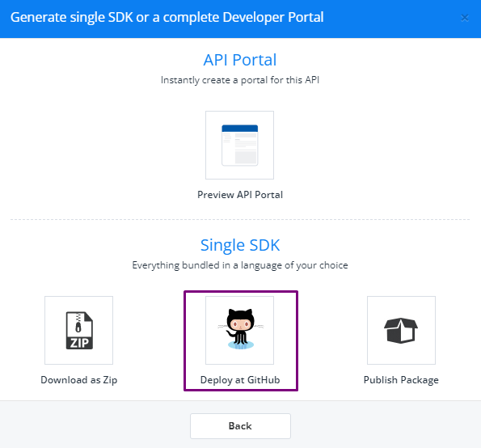This screenshot has height=448, width=481.
Task: Click the 'Preview API Portal' label
Action: (x=240, y=195)
